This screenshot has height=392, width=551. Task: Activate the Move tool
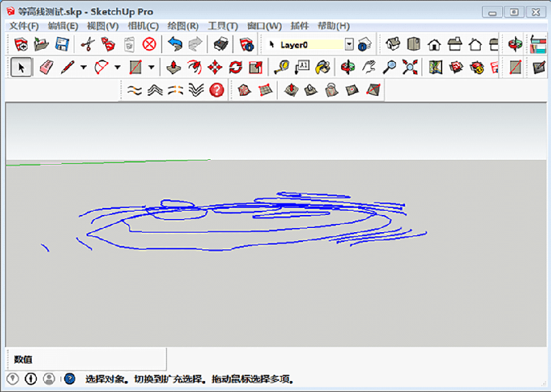click(x=215, y=67)
